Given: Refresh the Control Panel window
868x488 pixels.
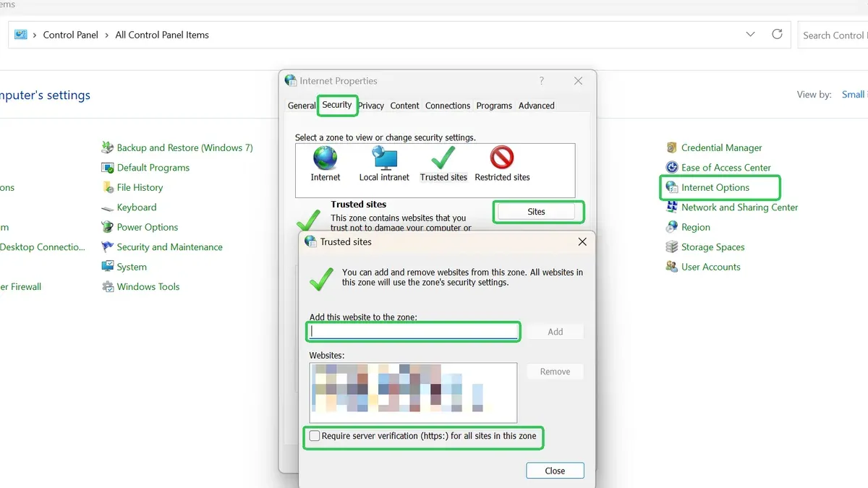Looking at the screenshot, I should (777, 35).
